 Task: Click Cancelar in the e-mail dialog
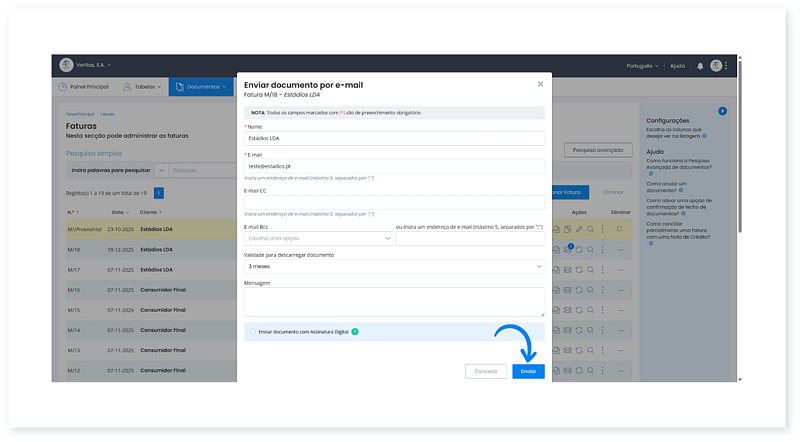(x=486, y=371)
